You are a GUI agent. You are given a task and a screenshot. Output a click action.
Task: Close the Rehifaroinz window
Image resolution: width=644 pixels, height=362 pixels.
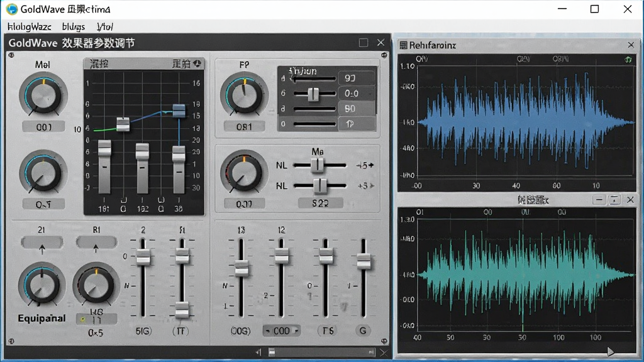coord(631,45)
